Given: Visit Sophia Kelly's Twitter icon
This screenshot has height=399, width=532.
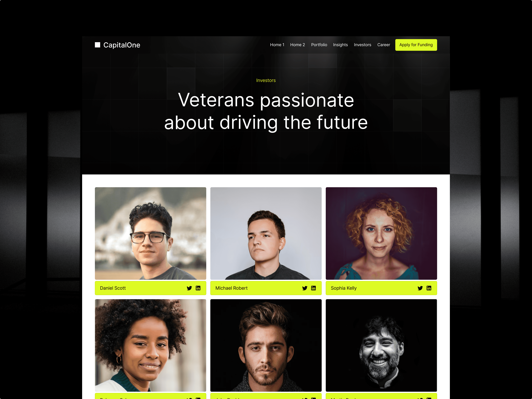Looking at the screenshot, I should [420, 288].
